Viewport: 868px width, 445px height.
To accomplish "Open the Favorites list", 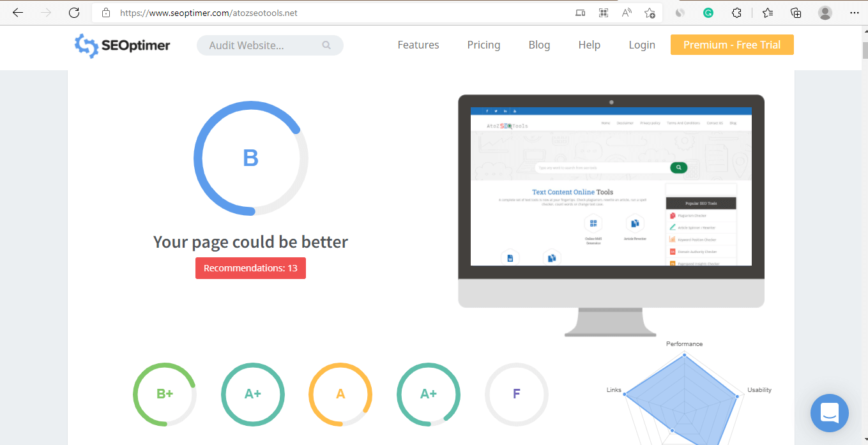I will pyautogui.click(x=768, y=13).
